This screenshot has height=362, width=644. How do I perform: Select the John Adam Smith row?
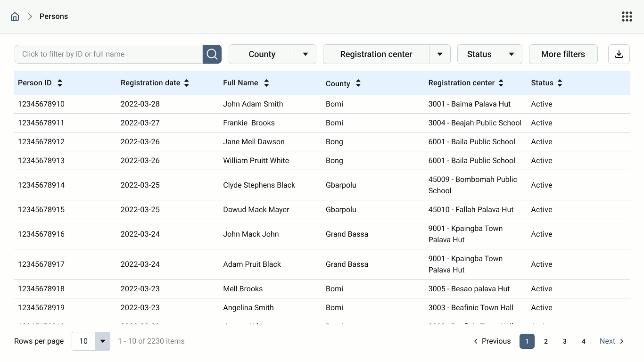point(253,104)
